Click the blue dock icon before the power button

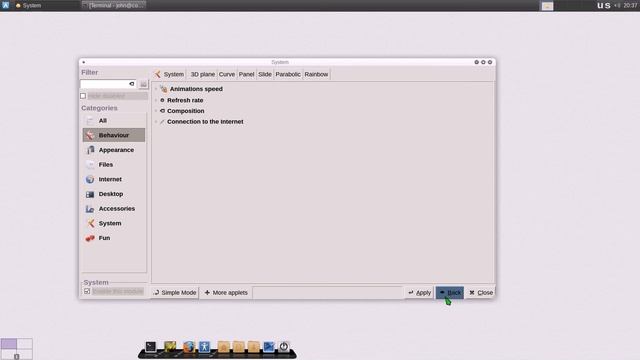[x=269, y=347]
